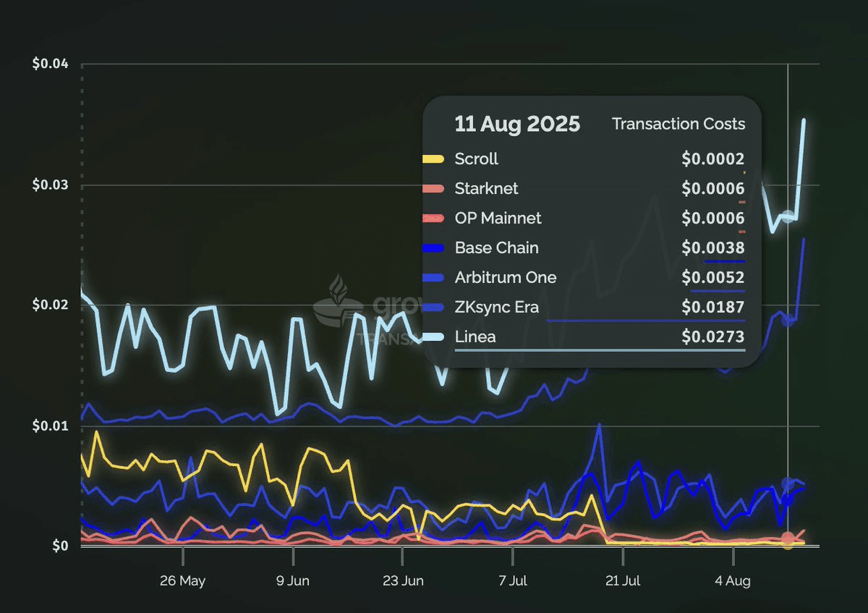Click the Starknet legend color swatch

coord(433,188)
